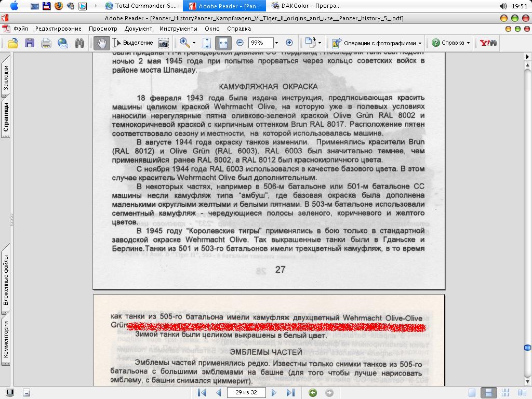Click the email/globe toolbar icon

point(63,43)
